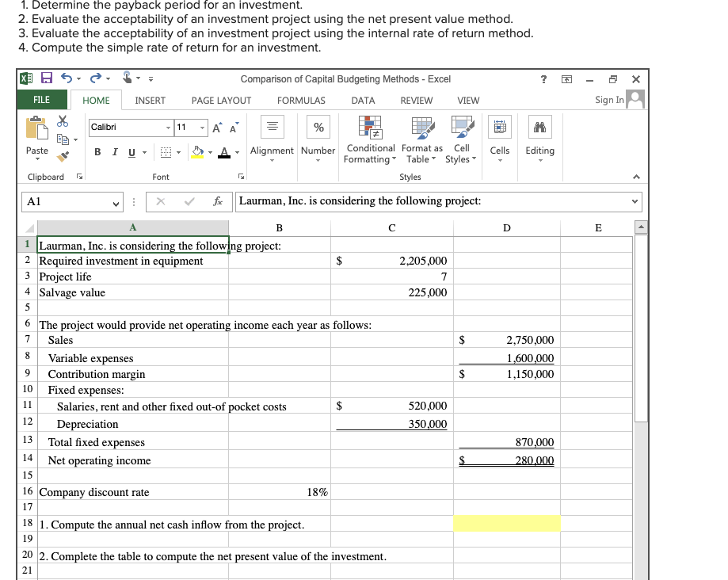Image resolution: width=728 pixels, height=580 pixels.
Task: Switch to the HOME tab
Action: click(x=96, y=101)
